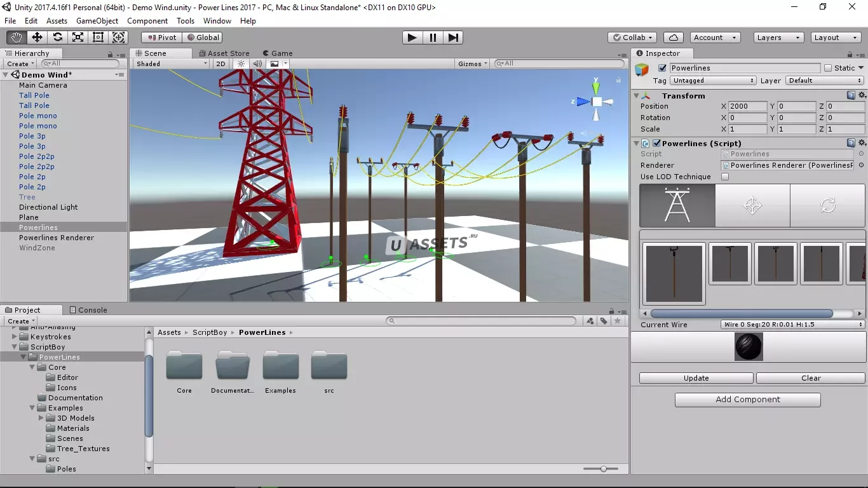Enable the Use LOD Technique checkbox

[x=725, y=177]
